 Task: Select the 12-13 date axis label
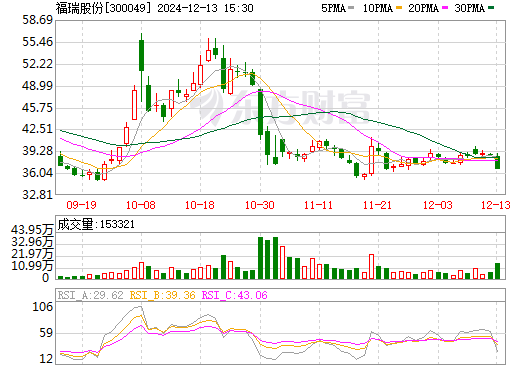tap(496, 205)
